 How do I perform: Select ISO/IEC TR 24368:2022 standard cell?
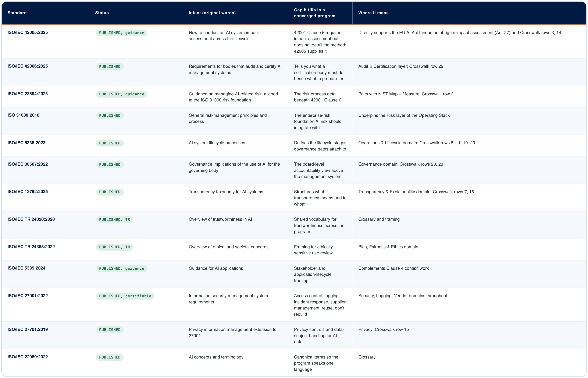[x=31, y=247]
